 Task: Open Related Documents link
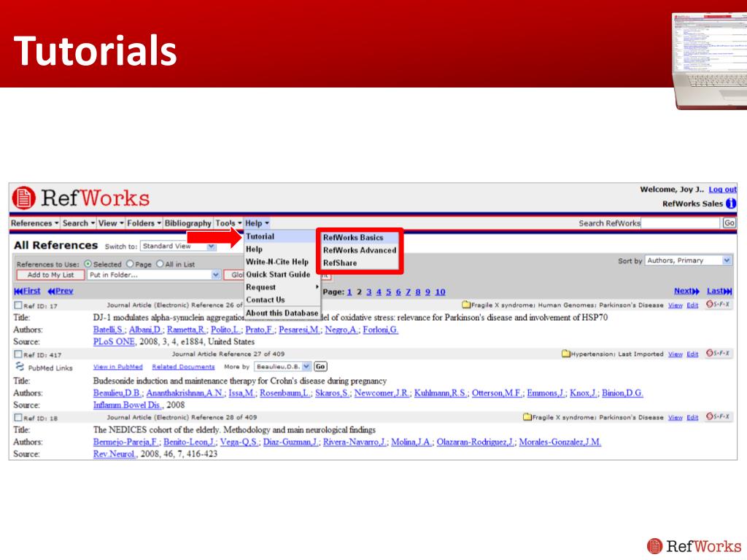[183, 367]
